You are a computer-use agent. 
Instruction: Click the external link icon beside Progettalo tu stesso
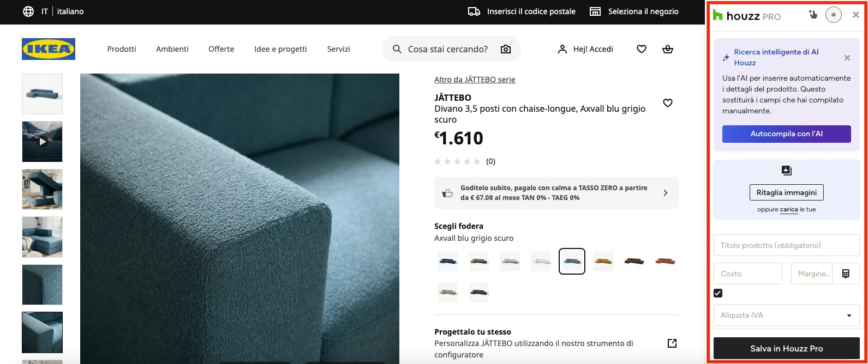click(x=672, y=343)
